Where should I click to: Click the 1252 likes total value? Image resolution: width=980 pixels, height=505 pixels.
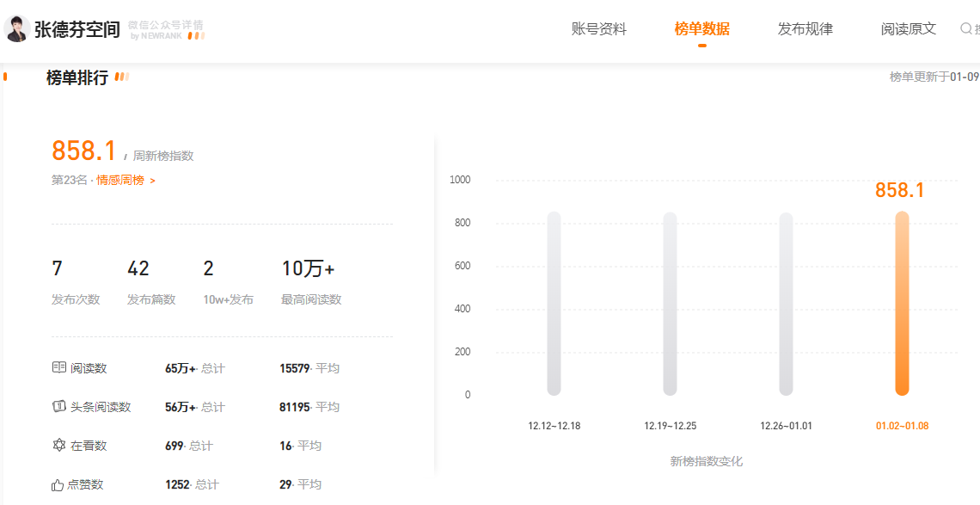[x=177, y=484]
